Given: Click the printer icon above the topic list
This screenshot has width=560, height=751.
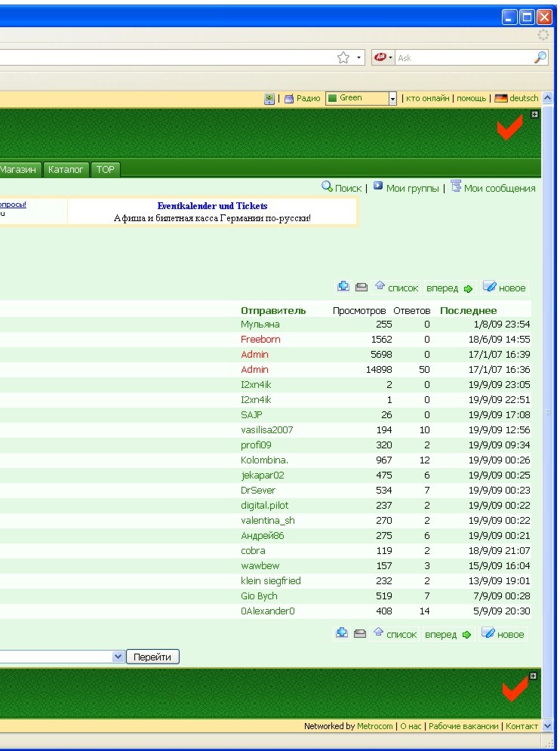Looking at the screenshot, I should tap(361, 288).
